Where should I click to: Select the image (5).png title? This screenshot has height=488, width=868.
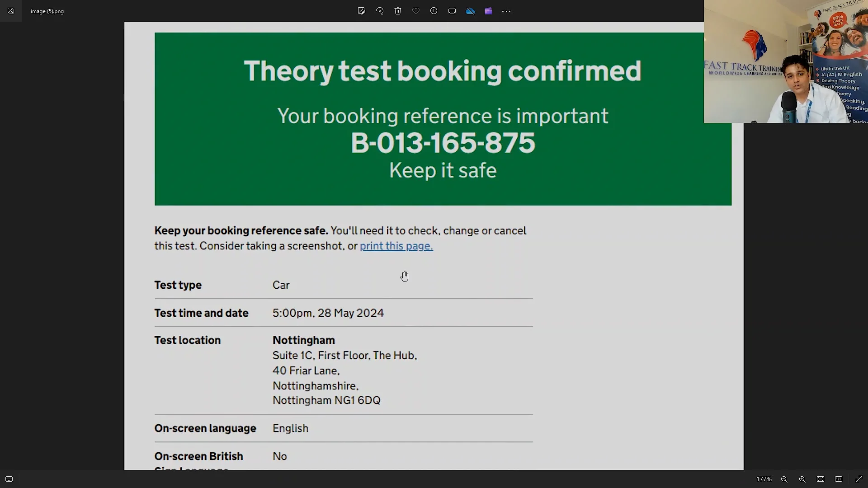[47, 11]
